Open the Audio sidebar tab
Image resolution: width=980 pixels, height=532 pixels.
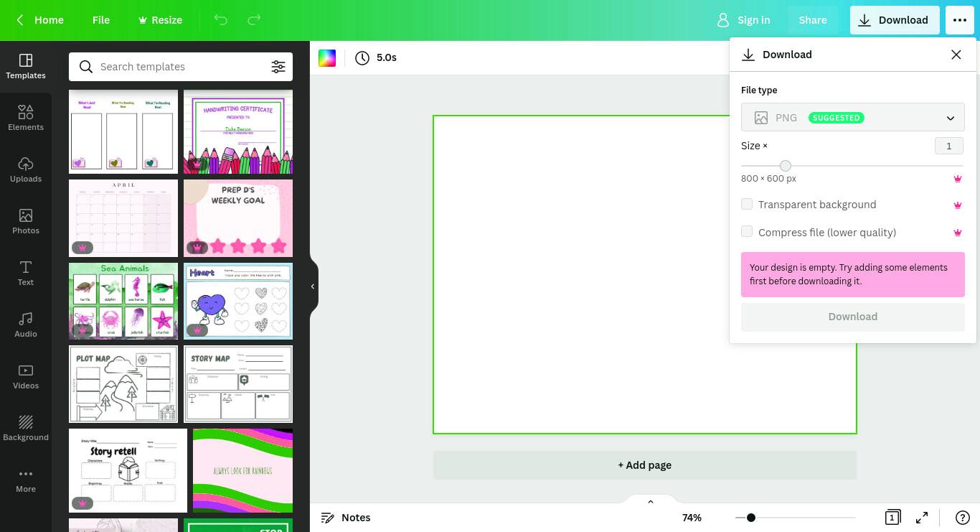[26, 325]
